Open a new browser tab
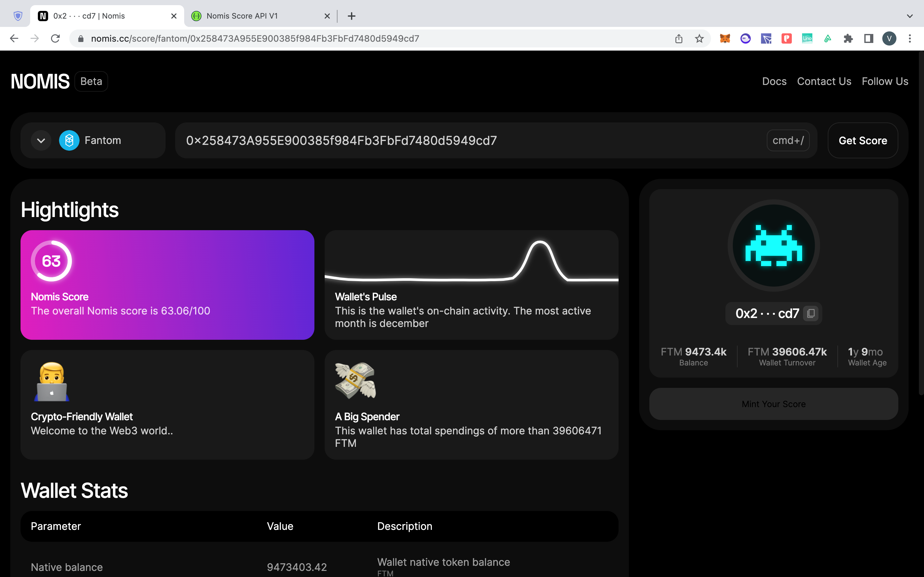 352,16
